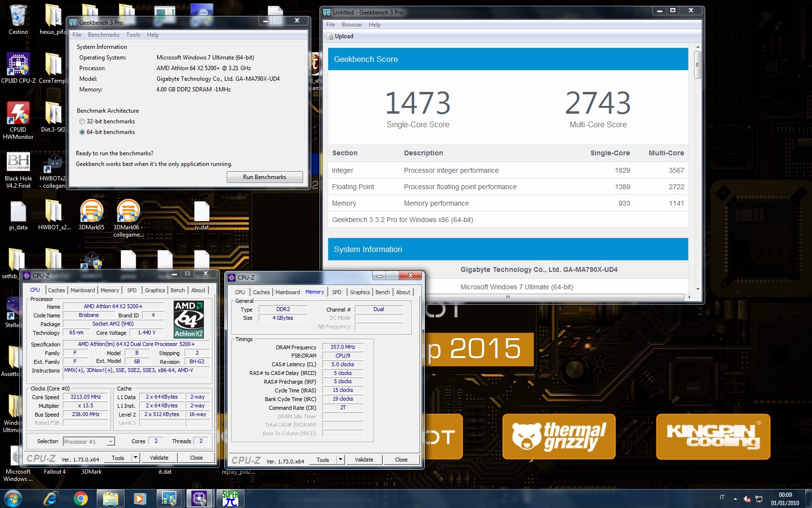Select the 64-bit benchmarks radio button
Image resolution: width=812 pixels, height=508 pixels.
(82, 132)
